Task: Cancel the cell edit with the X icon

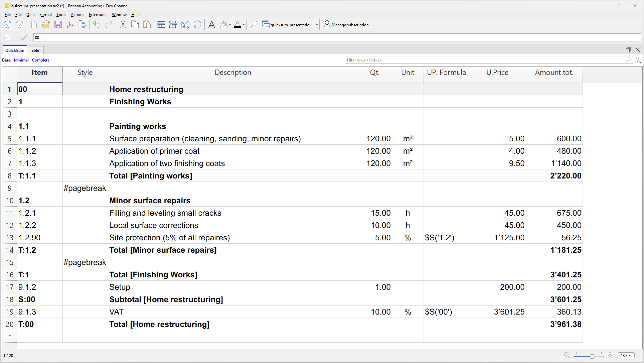Action: (8, 38)
